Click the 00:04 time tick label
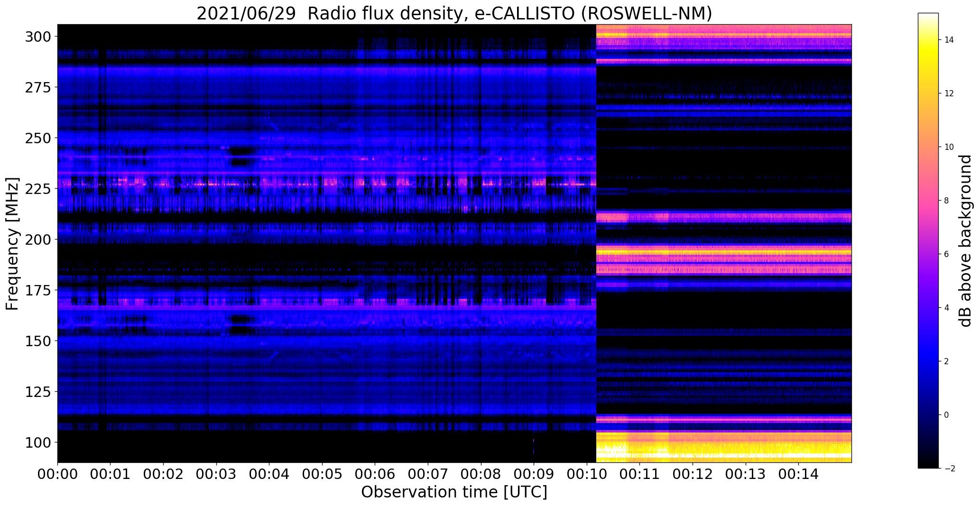 (x=269, y=474)
